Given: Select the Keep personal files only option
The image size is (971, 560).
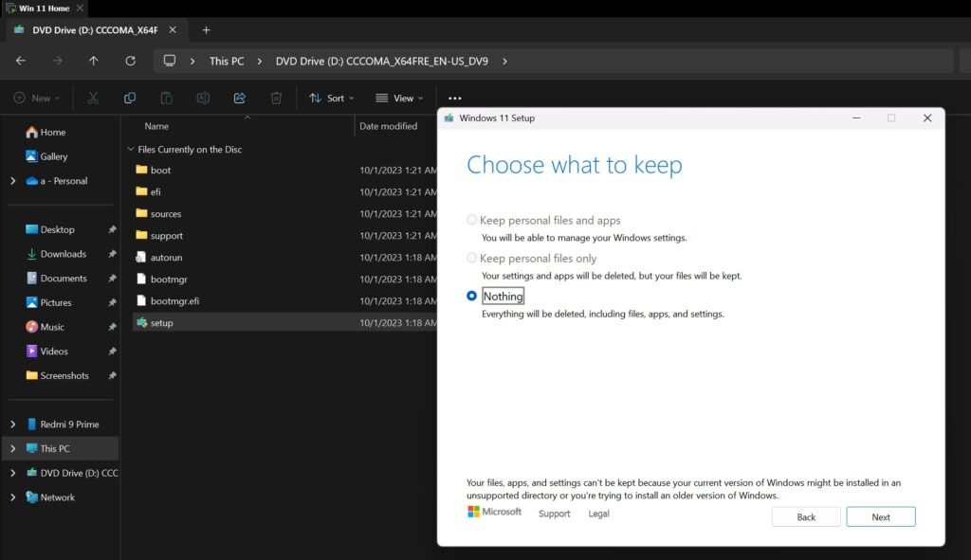Looking at the screenshot, I should coord(471,257).
